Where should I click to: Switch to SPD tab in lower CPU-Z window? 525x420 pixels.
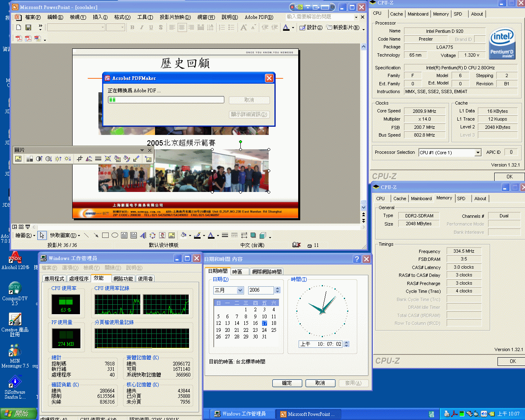click(461, 199)
